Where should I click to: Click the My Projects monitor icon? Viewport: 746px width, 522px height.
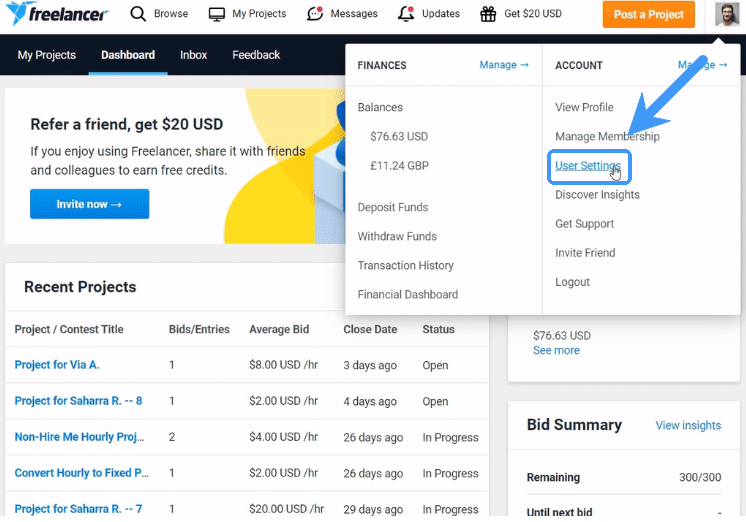tap(217, 14)
